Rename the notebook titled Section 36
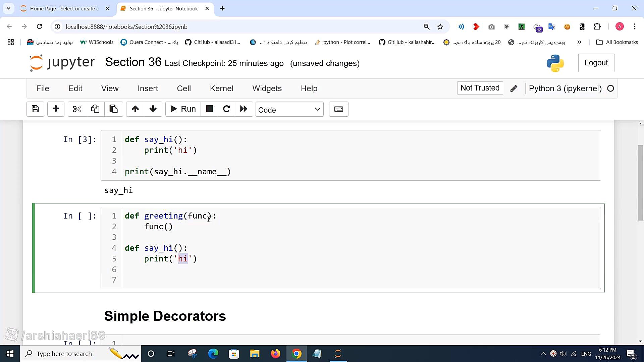The height and width of the screenshot is (362, 644). pos(133,62)
